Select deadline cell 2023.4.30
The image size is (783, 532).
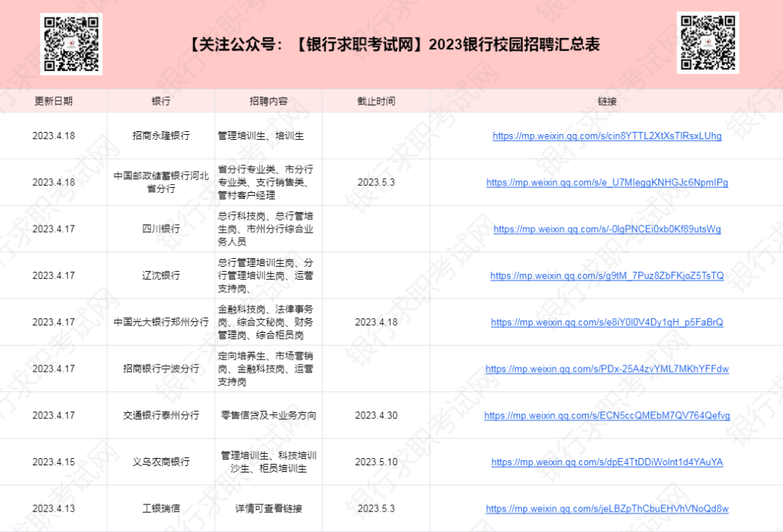(376, 415)
